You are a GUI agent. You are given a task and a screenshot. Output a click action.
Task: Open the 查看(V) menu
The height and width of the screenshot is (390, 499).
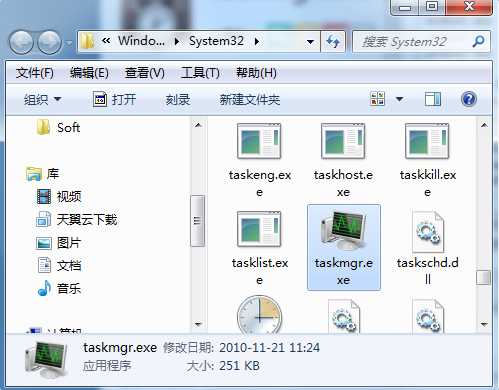click(144, 73)
